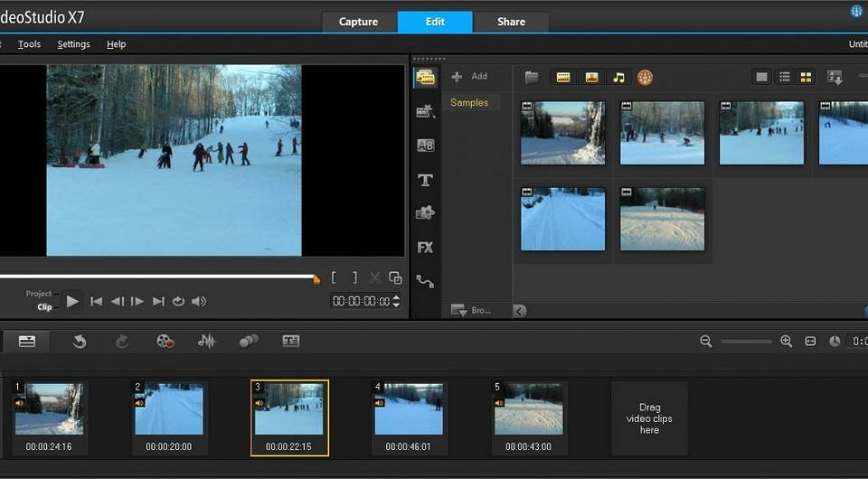Open the Auto Music icon
The image size is (868, 479).
tap(249, 342)
